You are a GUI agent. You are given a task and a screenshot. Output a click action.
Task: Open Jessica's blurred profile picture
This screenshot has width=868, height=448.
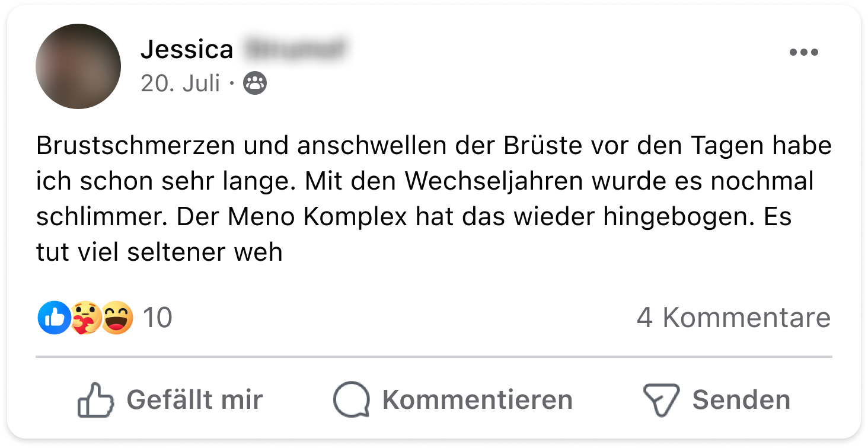(78, 66)
